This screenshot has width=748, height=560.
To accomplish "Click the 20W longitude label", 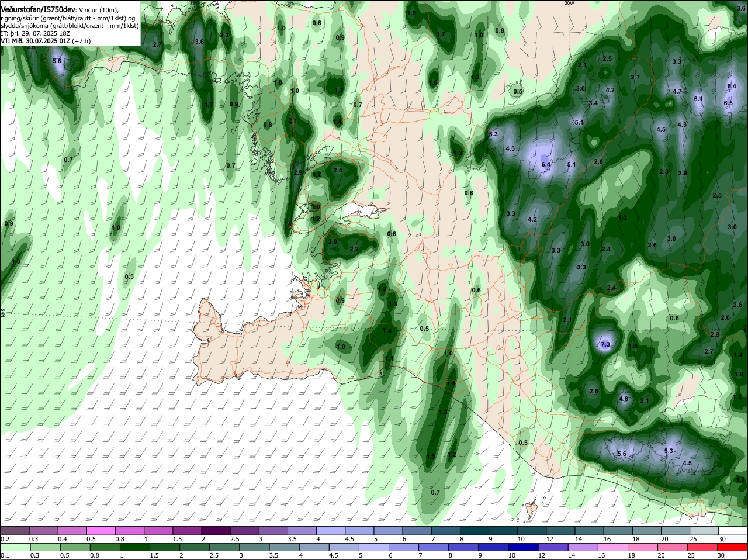I will [x=570, y=3].
